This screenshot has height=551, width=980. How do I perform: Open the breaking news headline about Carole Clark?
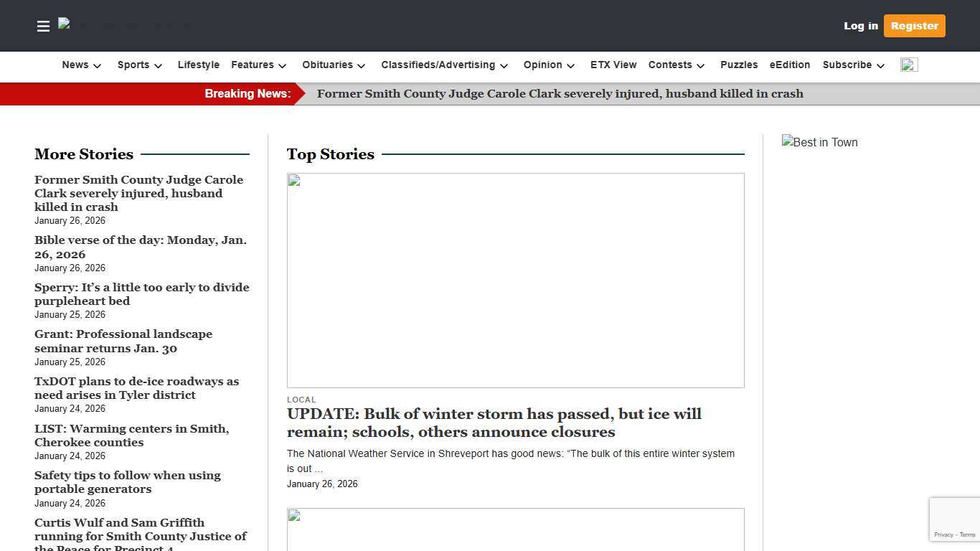click(x=560, y=94)
